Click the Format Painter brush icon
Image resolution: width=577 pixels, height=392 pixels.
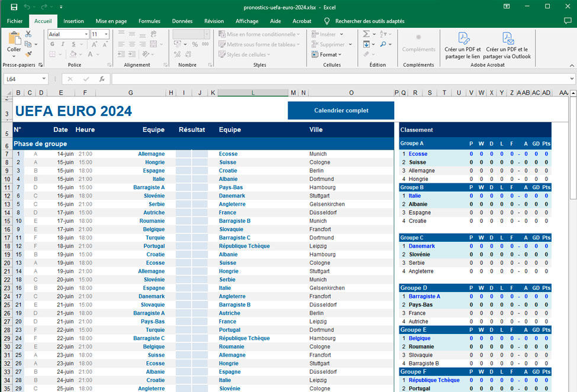[x=28, y=54]
